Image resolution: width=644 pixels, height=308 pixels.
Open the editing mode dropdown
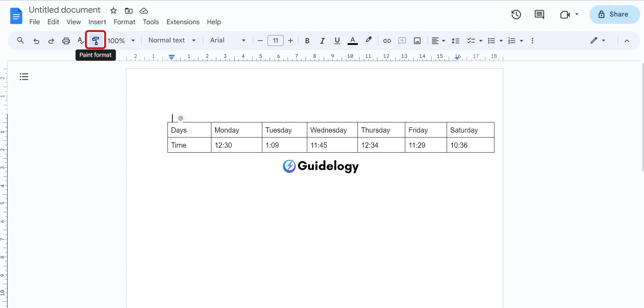[598, 40]
